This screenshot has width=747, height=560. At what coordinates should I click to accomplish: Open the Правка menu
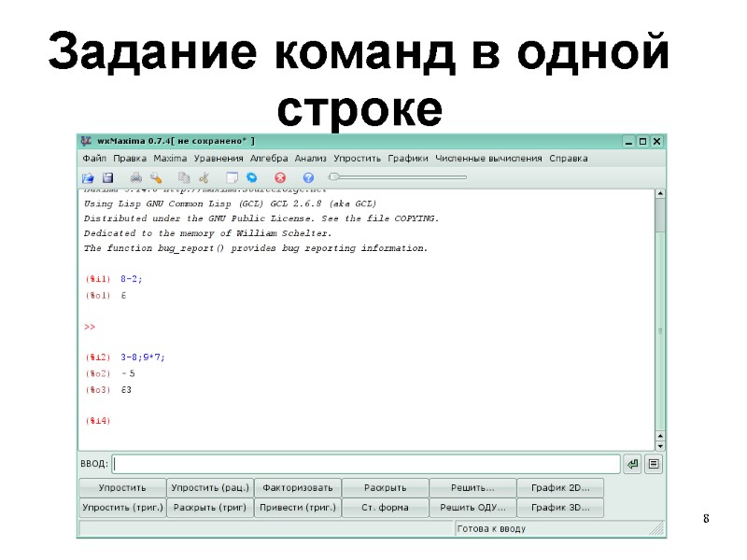coord(130,158)
